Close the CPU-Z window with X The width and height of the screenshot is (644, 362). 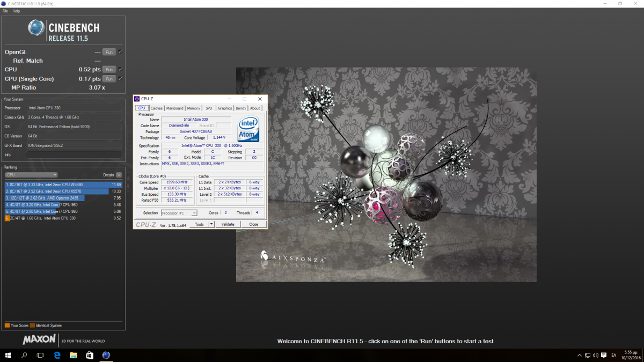tap(260, 99)
